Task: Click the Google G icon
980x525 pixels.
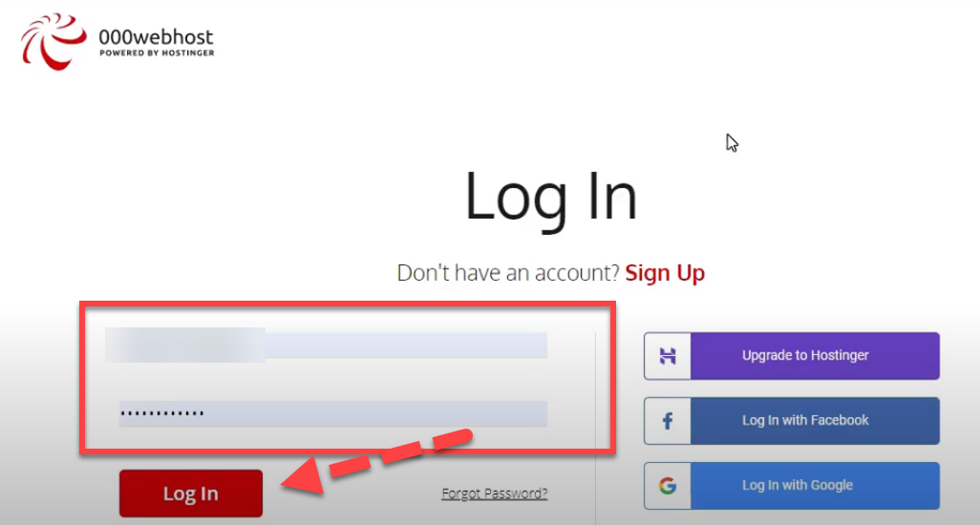Action: point(668,486)
